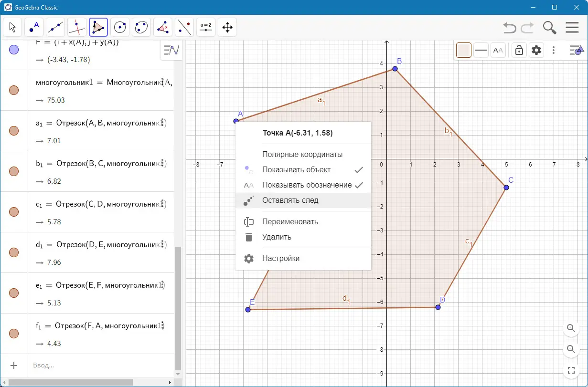The image size is (588, 387).
Task: Enable Оставлять след for point A
Action: coord(303,200)
